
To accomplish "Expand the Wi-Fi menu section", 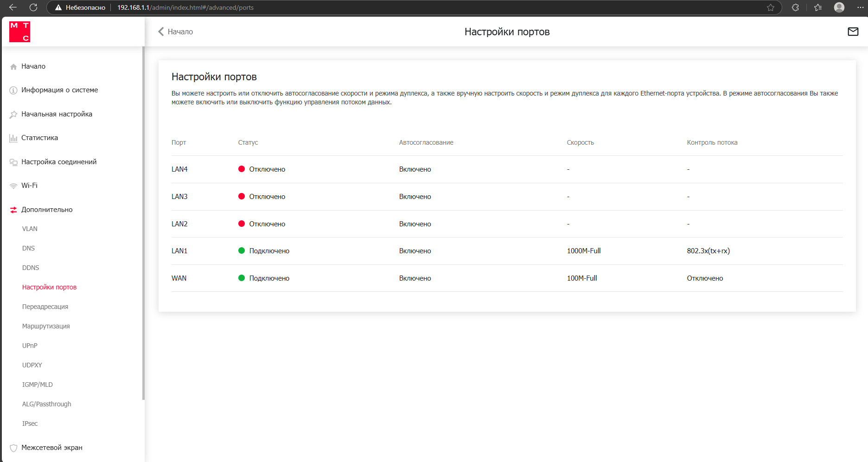I will [29, 186].
